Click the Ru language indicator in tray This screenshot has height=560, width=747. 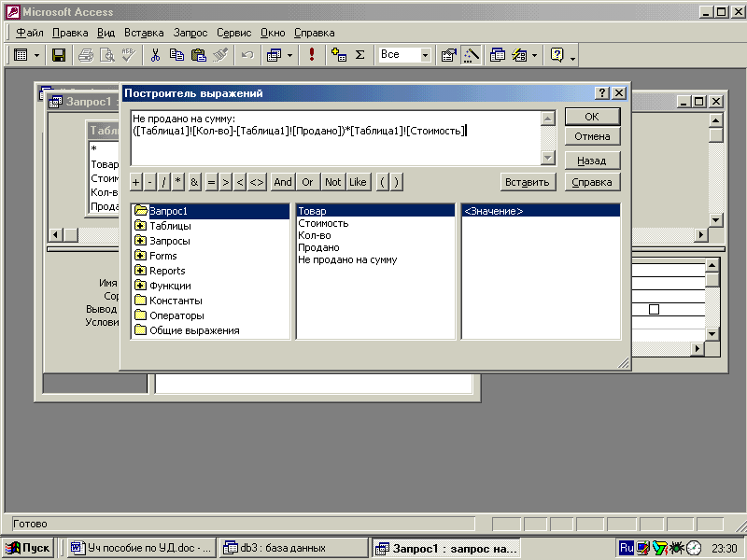pos(627,548)
